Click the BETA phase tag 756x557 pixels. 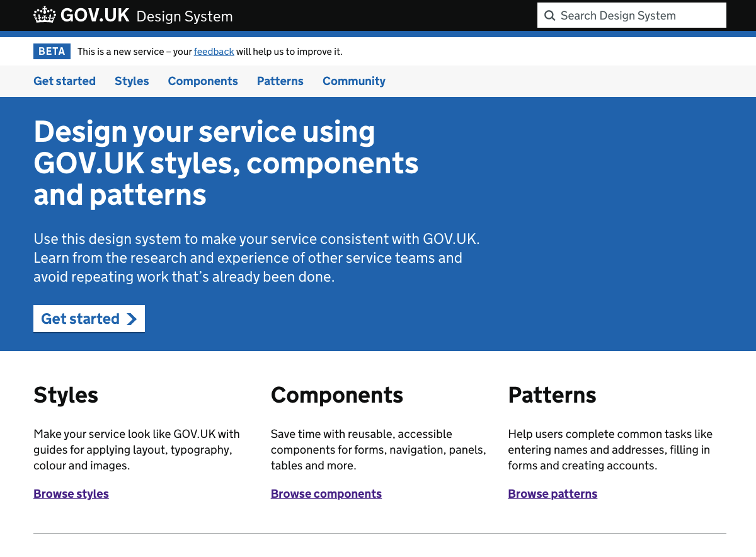pyautogui.click(x=52, y=52)
